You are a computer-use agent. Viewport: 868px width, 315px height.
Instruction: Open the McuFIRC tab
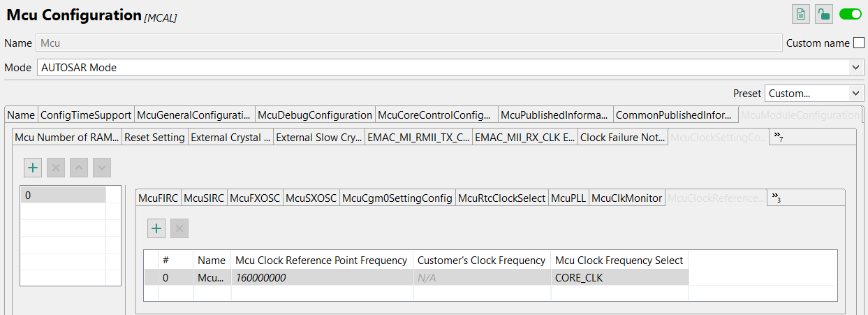[158, 198]
